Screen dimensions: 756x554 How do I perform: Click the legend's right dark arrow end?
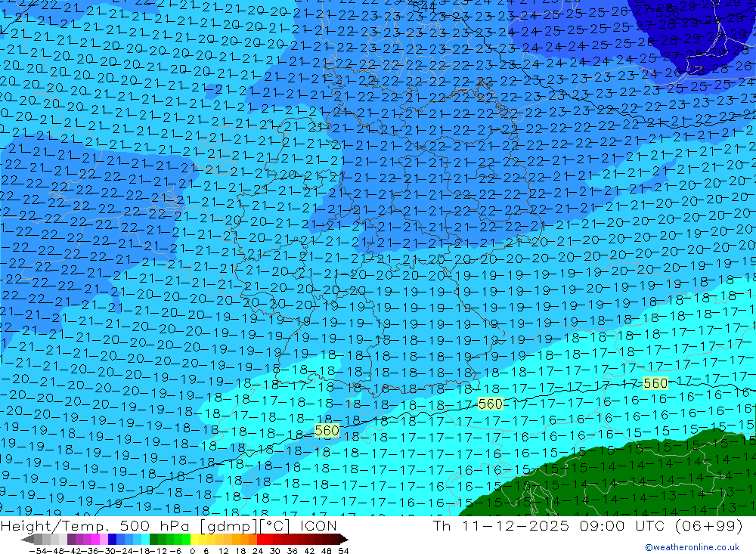(344, 540)
